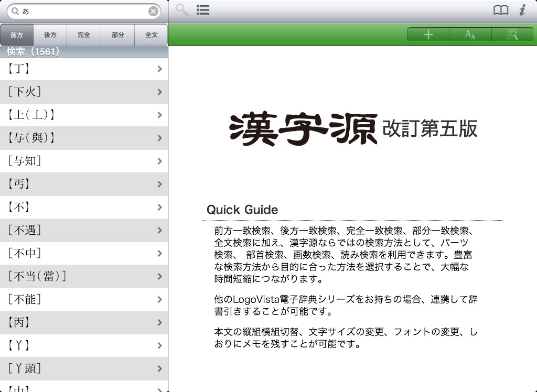
Task: Open the ［不能］ entry in results
Action: tap(79, 300)
